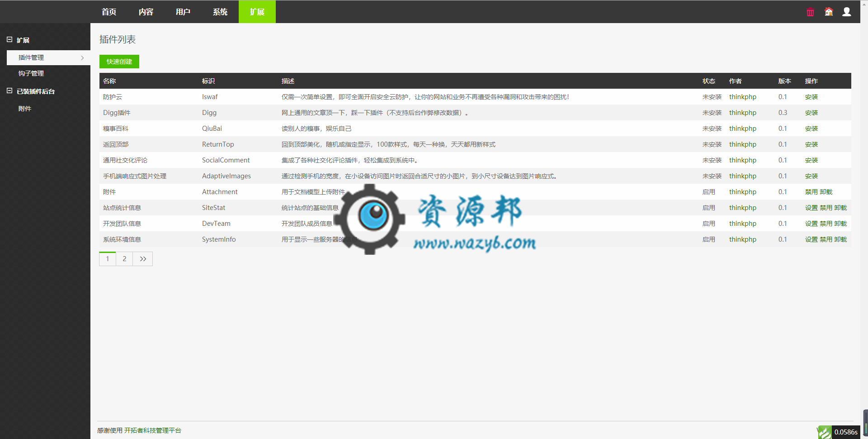Click the red trash icon in top bar
Screen dimensions: 868x439
pyautogui.click(x=810, y=12)
